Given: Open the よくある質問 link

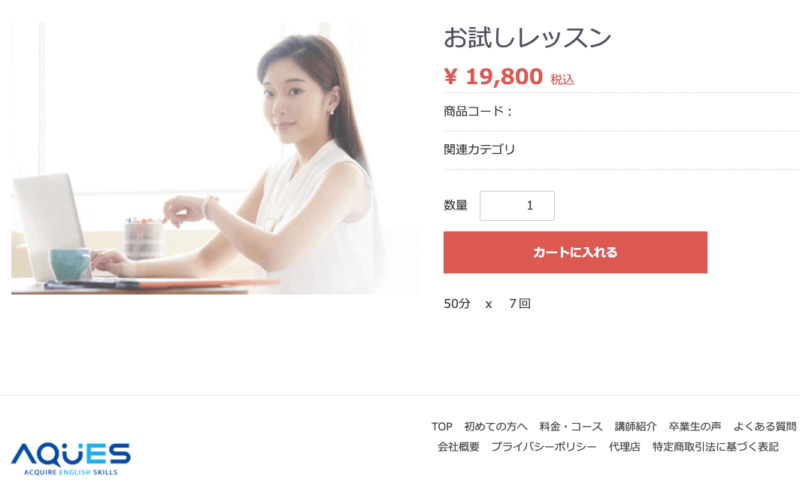Looking at the screenshot, I should coord(765,426).
